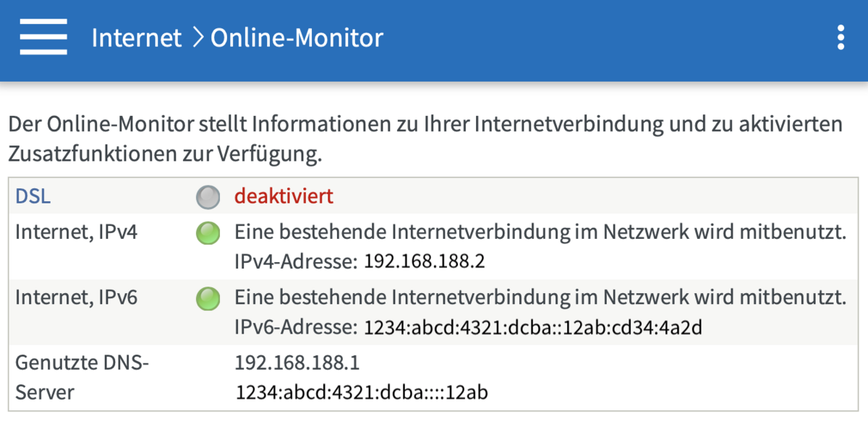Click the IPv6 row connection status message
The image size is (868, 422).
(x=540, y=297)
